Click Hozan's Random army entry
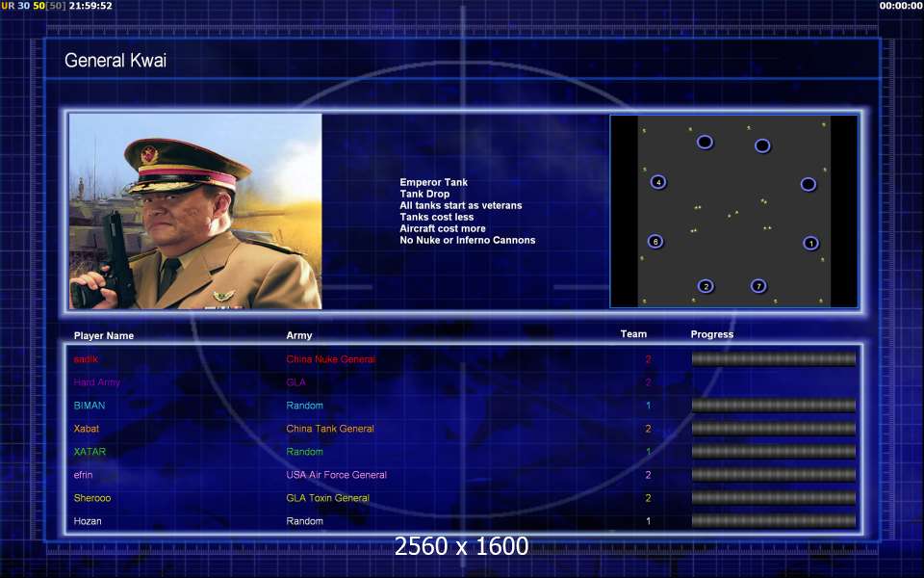 pyautogui.click(x=305, y=521)
